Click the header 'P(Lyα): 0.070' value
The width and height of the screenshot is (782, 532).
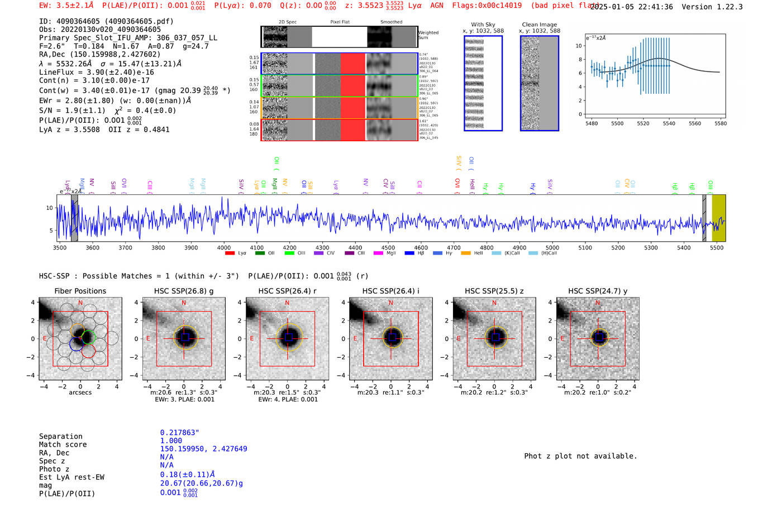(243, 6)
